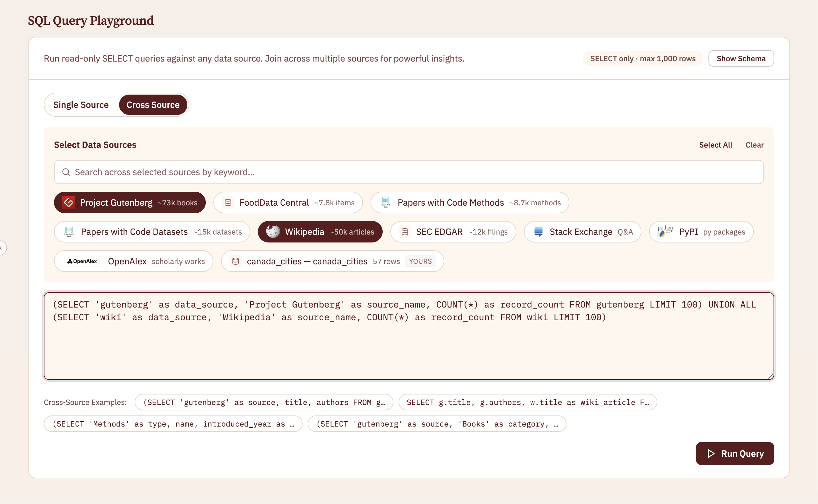Viewport: 818px width, 504px height.
Task: Click the play triangle icon on Run Query
Action: tap(711, 454)
